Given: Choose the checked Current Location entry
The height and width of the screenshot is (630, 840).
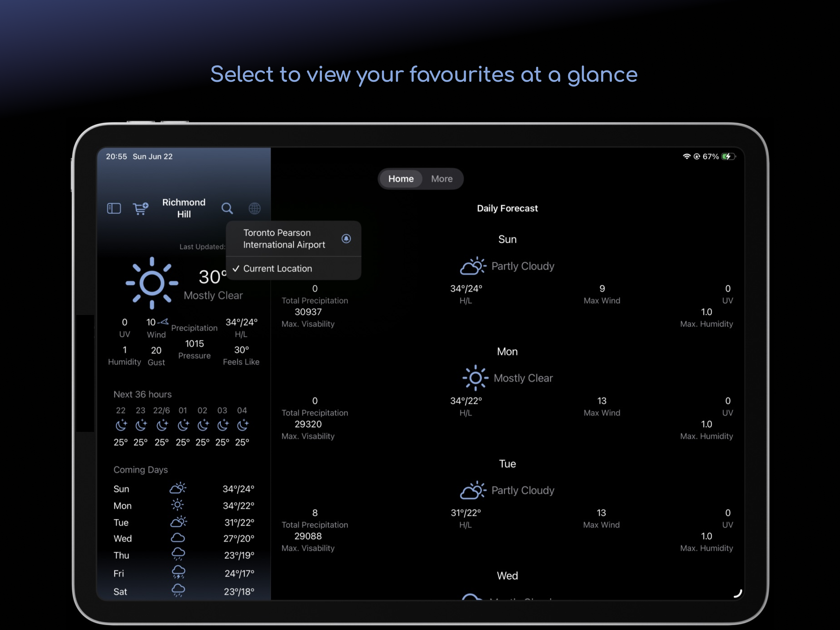Looking at the screenshot, I should click(x=278, y=269).
